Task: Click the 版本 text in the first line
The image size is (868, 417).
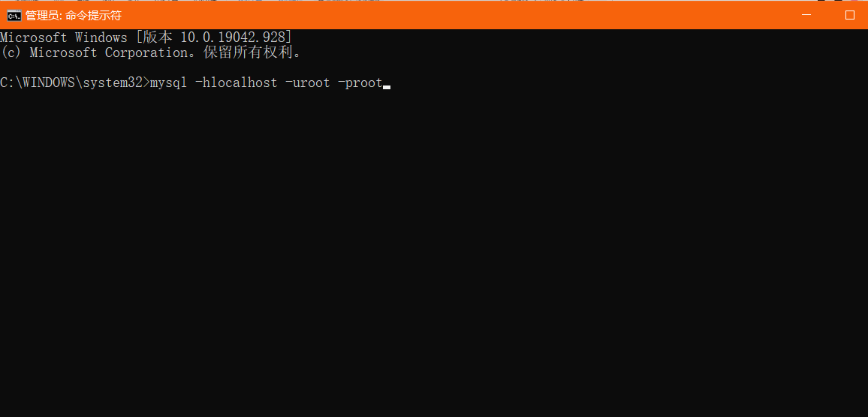Action: (x=157, y=37)
